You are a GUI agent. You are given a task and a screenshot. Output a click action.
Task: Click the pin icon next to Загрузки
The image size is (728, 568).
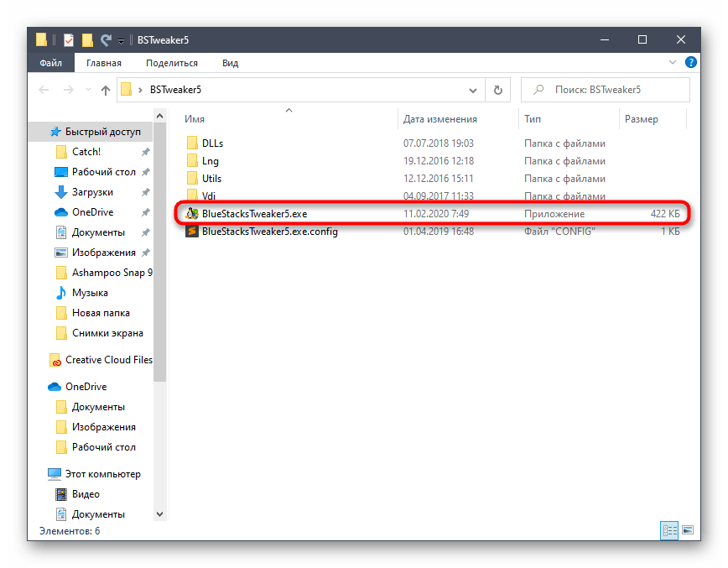[145, 192]
